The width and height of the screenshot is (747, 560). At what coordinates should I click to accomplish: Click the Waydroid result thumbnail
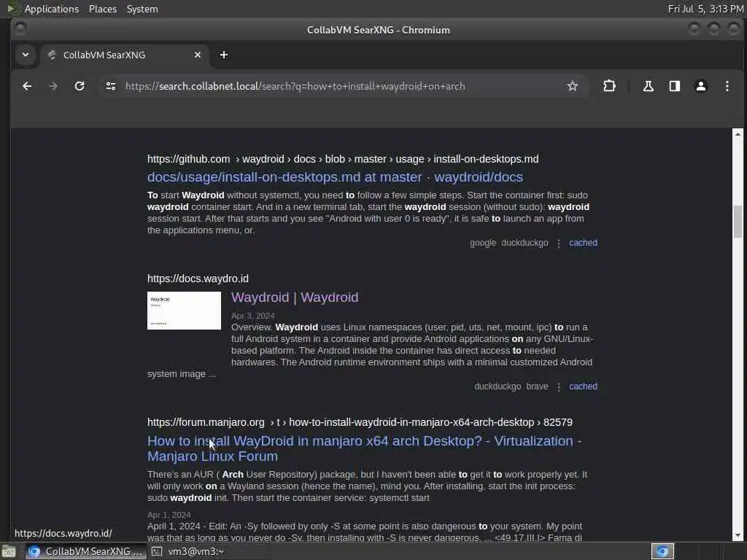click(x=184, y=311)
